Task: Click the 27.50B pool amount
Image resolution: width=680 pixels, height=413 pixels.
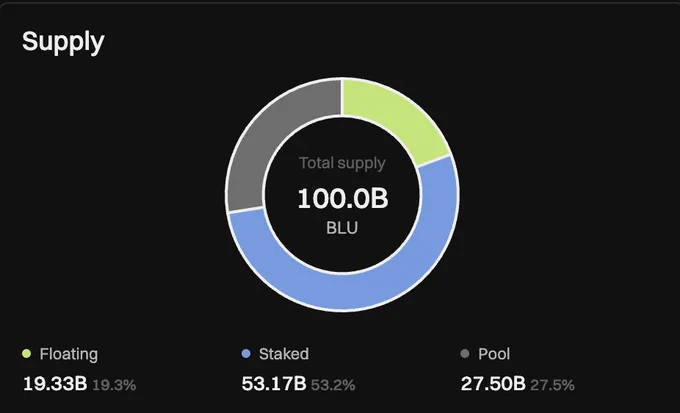Action: pyautogui.click(x=493, y=384)
